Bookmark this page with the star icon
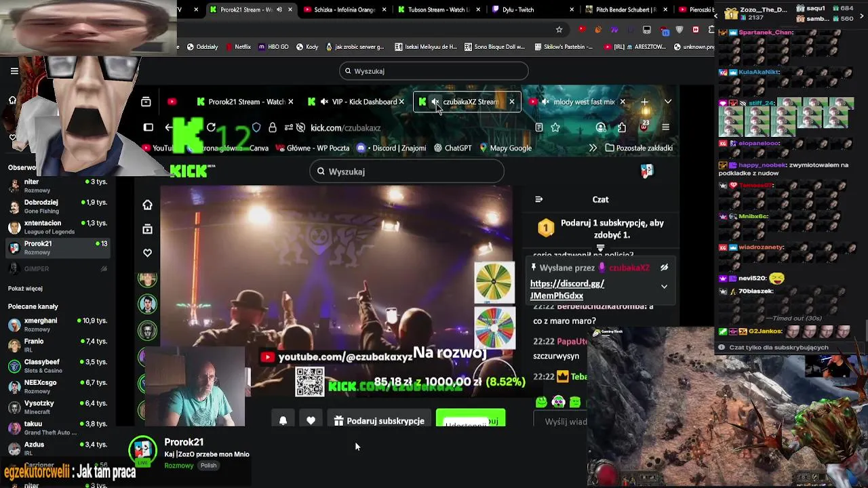Image resolution: width=868 pixels, height=488 pixels. tap(555, 127)
